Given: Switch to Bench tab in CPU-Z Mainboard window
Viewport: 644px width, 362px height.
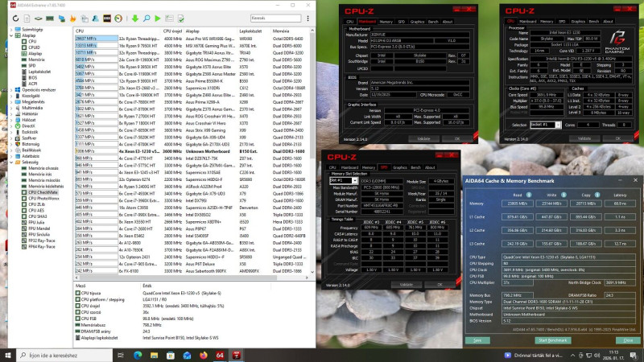Looking at the screenshot, I should coord(433,22).
